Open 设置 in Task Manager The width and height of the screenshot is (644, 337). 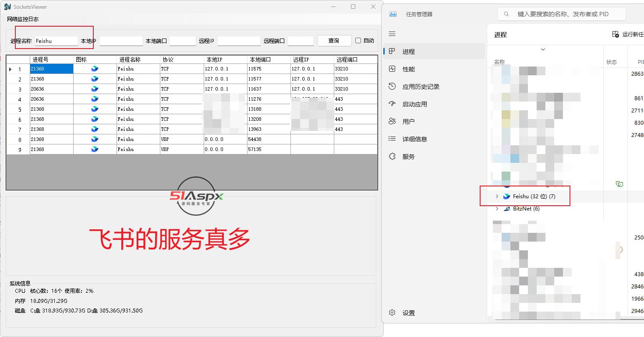435,313
